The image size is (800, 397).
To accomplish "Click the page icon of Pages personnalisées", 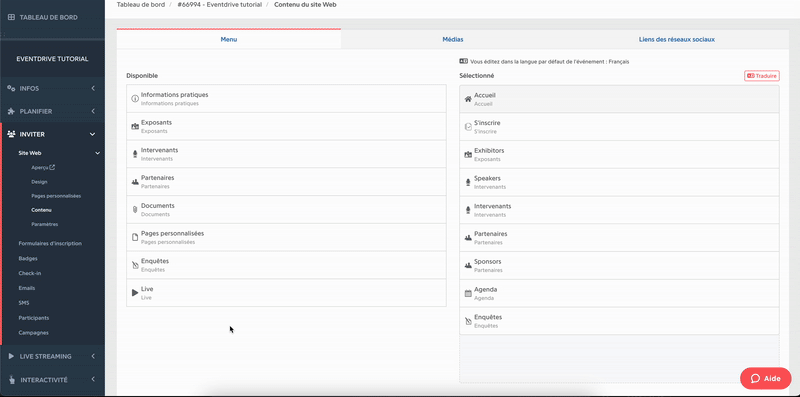I will click(x=135, y=237).
